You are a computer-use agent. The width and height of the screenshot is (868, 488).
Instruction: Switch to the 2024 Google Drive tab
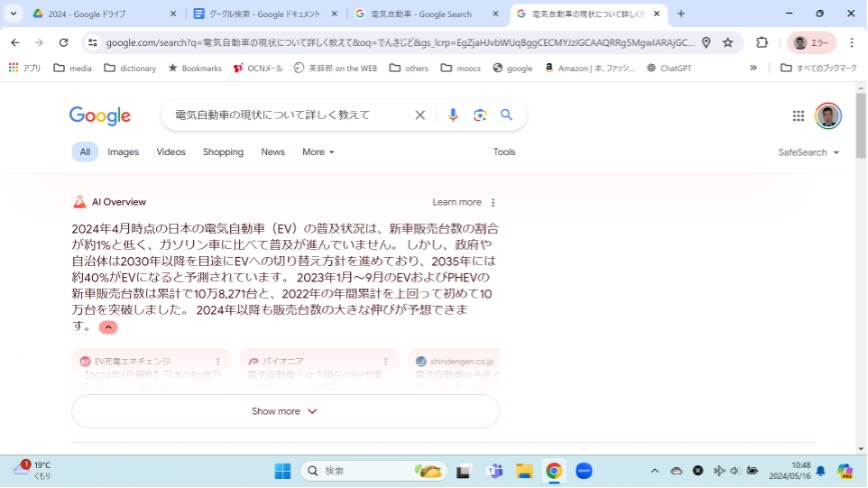(x=104, y=14)
